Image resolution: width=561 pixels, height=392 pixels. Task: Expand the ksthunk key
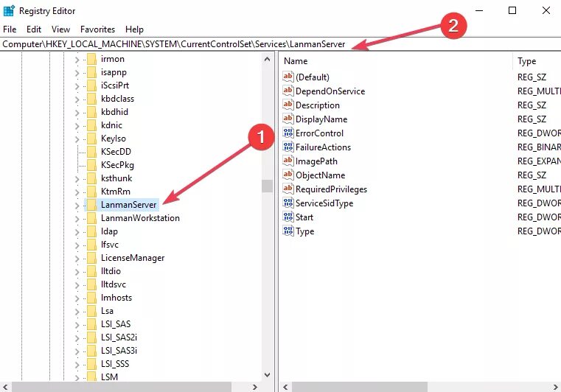click(x=77, y=179)
